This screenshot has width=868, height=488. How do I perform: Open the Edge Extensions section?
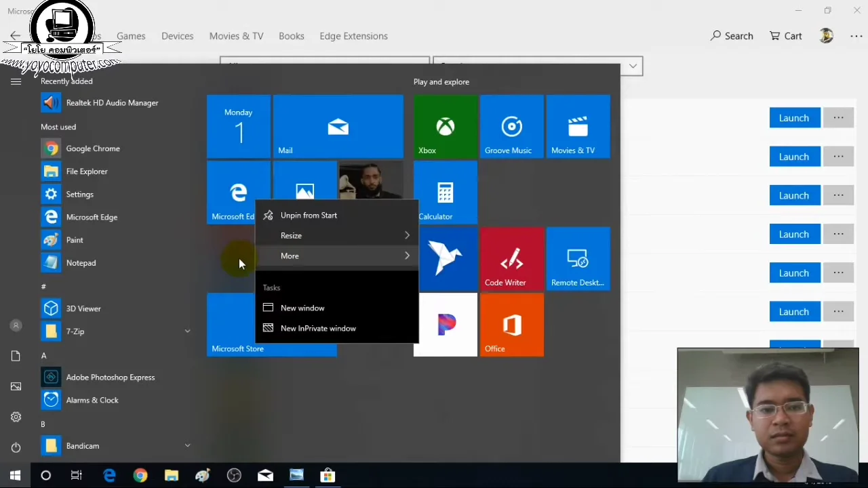point(353,36)
